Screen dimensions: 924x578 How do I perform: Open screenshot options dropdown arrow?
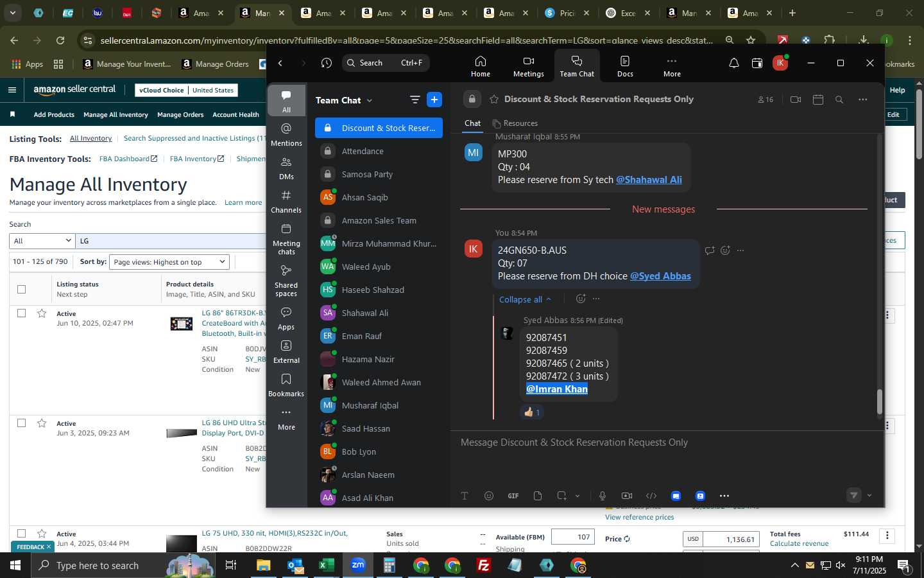(x=577, y=496)
